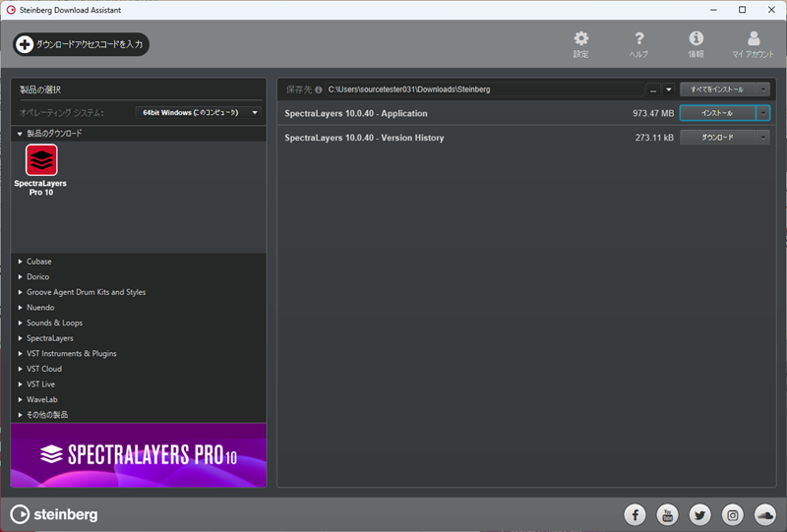The image size is (787, 532).
Task: Click the save location info icon
Action: pyautogui.click(x=318, y=89)
